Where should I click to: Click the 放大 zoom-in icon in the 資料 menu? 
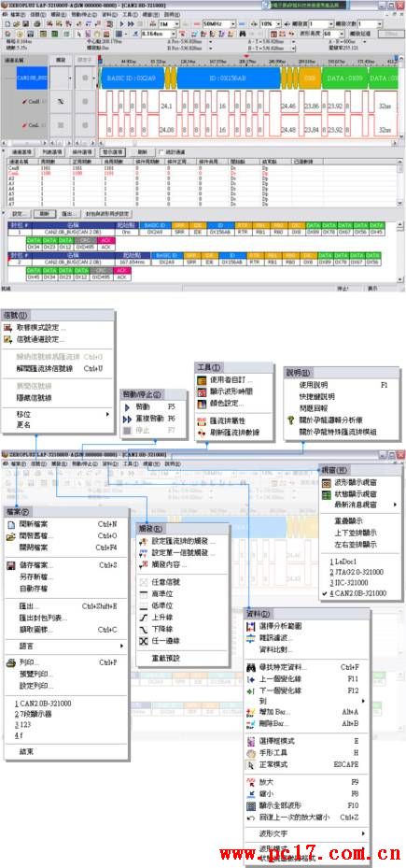coord(250,782)
